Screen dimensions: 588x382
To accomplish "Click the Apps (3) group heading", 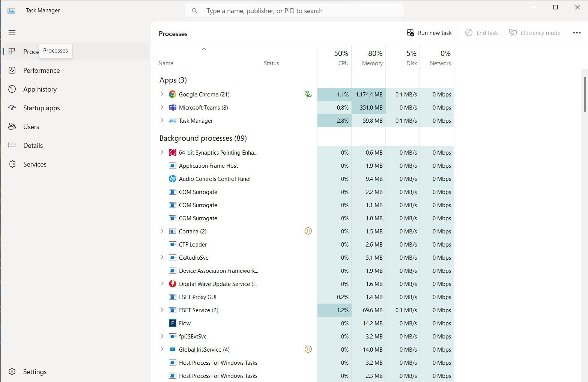I will click(x=173, y=80).
